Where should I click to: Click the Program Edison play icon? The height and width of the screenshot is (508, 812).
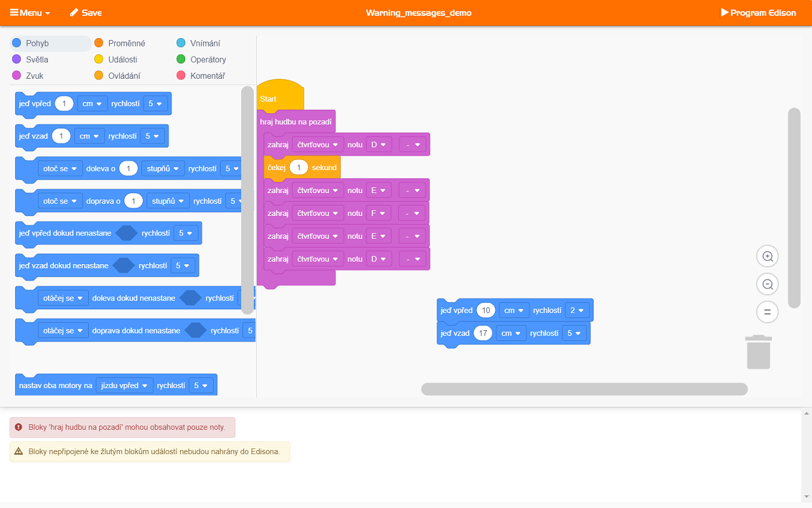[x=724, y=12]
